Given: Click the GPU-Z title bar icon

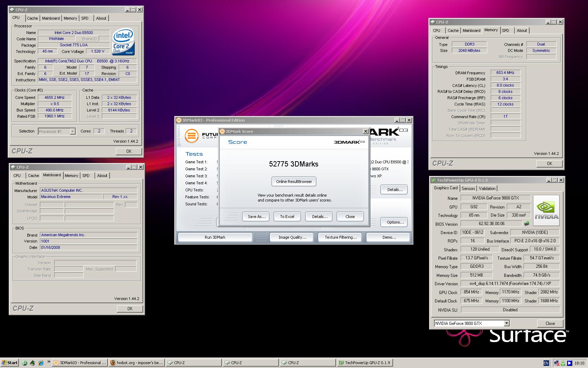Looking at the screenshot, I should (433, 180).
